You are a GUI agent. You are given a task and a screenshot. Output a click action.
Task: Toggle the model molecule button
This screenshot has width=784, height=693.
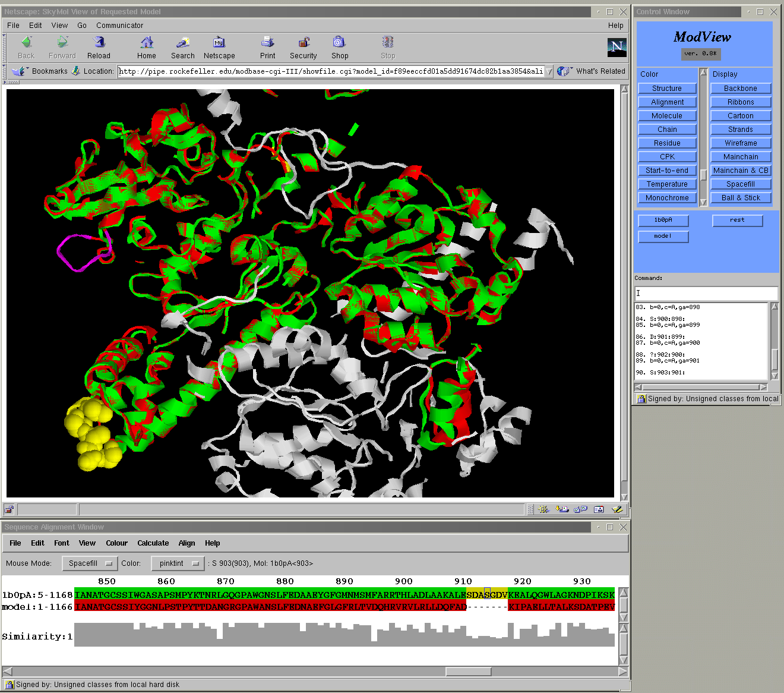point(663,237)
